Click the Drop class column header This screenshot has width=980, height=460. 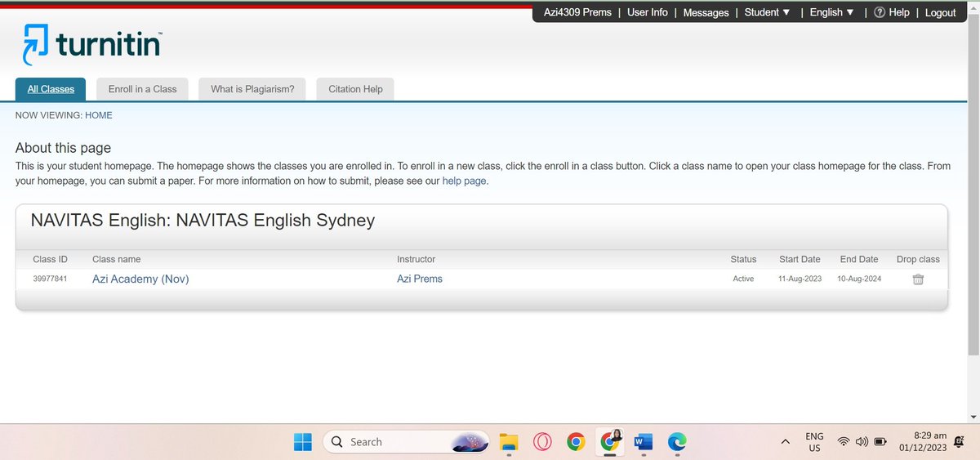tap(918, 259)
